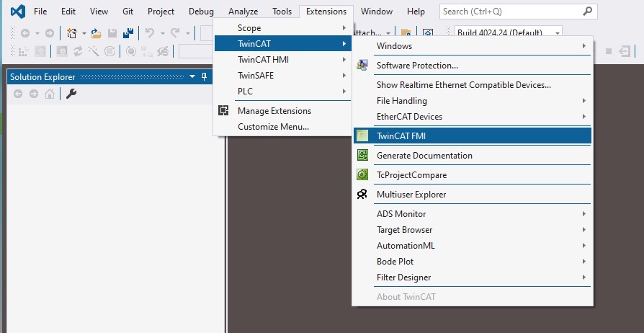644x333 pixels.
Task: Click the Navigate Forward toolbar arrow
Action: pos(50,33)
